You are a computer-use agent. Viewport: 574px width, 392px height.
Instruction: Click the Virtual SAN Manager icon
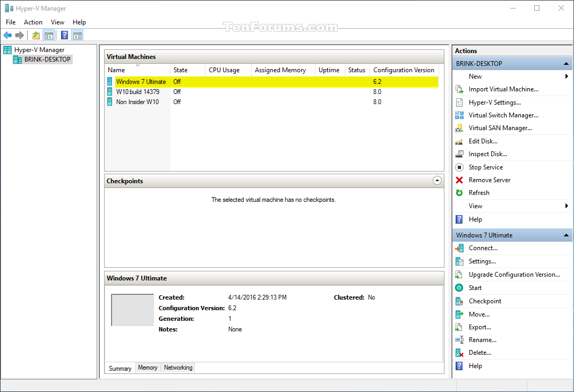click(459, 128)
